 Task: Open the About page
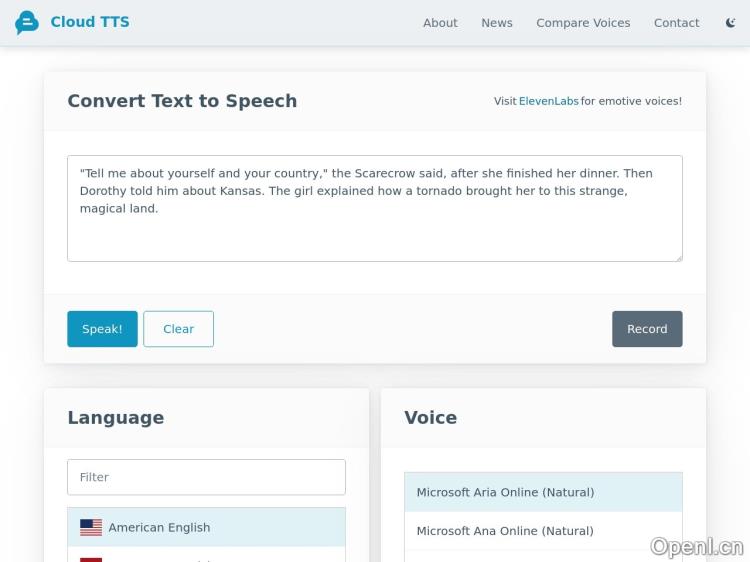(440, 23)
